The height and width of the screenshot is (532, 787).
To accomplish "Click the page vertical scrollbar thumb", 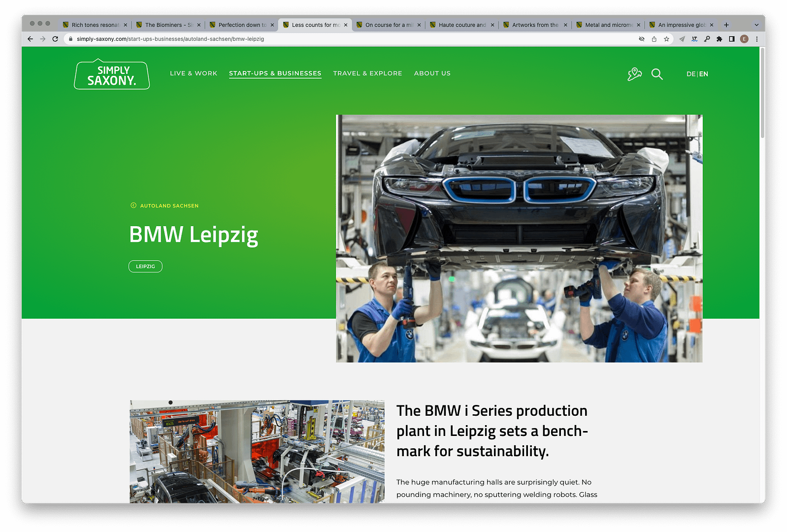I will [x=762, y=93].
